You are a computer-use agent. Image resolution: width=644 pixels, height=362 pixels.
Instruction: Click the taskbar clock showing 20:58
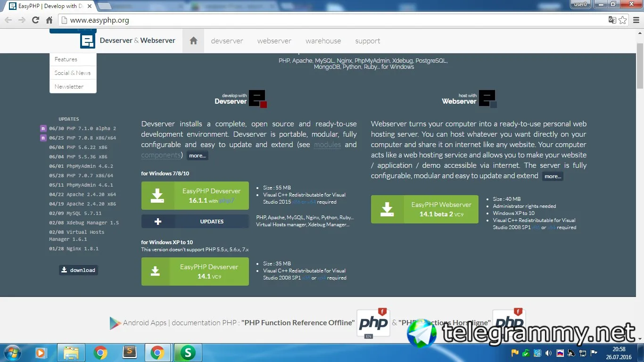click(x=619, y=353)
